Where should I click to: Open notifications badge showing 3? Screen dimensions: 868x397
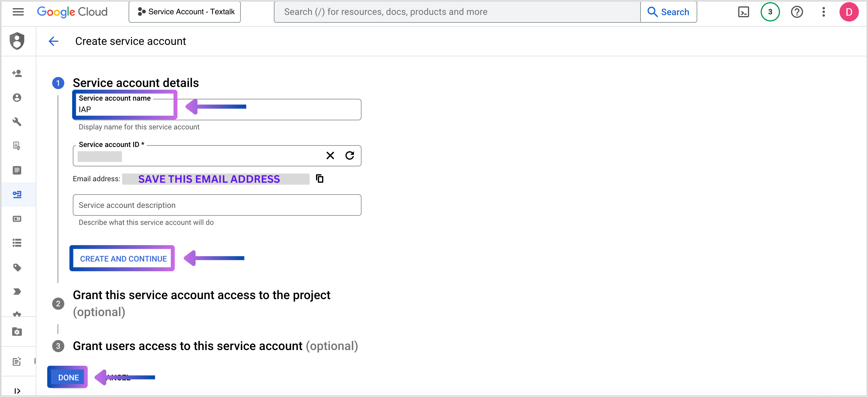pos(770,12)
